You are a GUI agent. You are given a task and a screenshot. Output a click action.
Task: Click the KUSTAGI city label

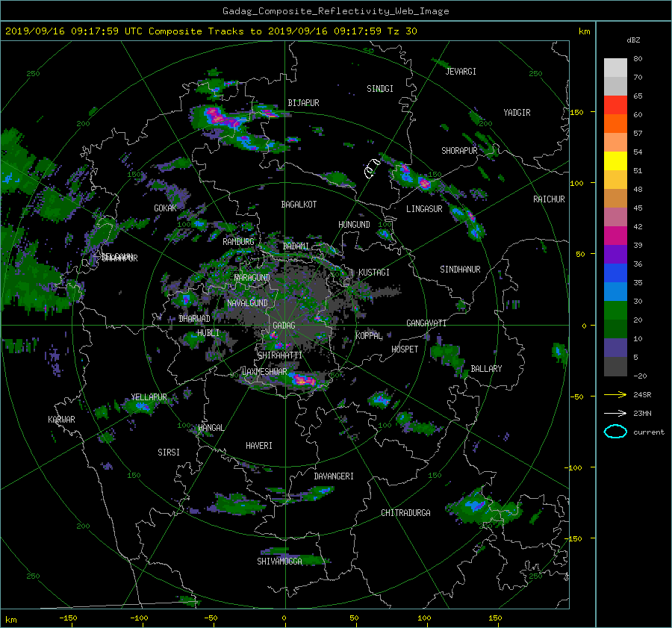[x=374, y=273]
